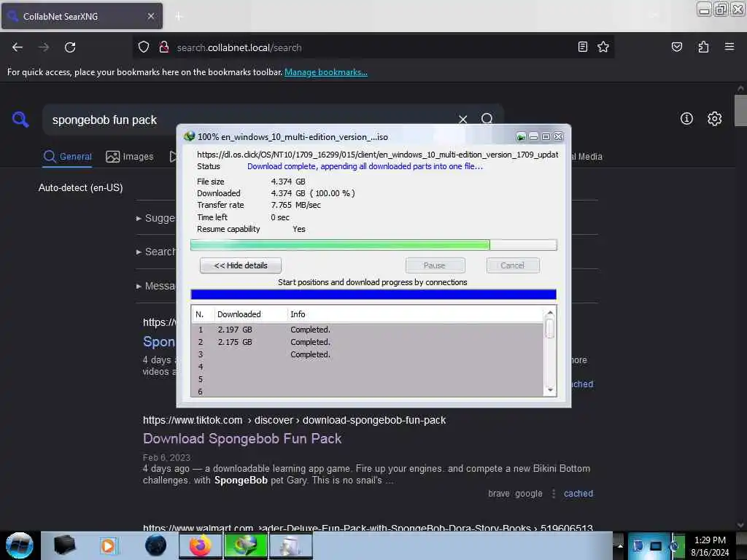This screenshot has height=560, width=747.
Task: Clear the search query with X
Action: click(462, 119)
